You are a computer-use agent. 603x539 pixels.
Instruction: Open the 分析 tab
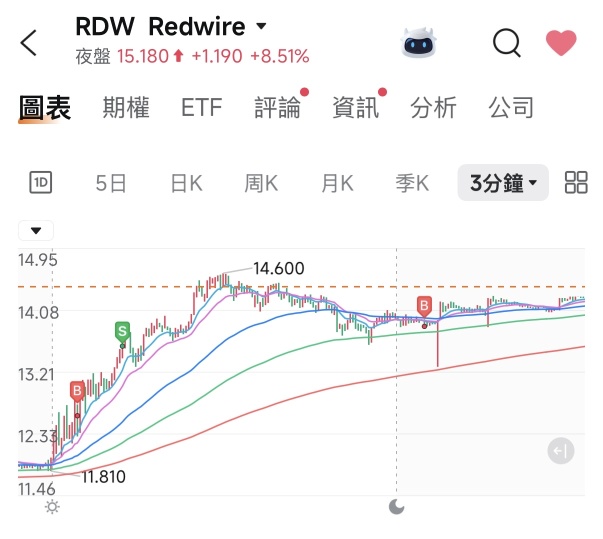tap(433, 108)
